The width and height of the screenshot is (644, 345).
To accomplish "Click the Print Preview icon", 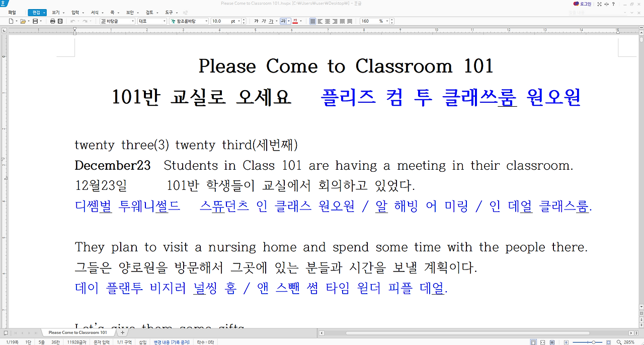I will (x=60, y=21).
